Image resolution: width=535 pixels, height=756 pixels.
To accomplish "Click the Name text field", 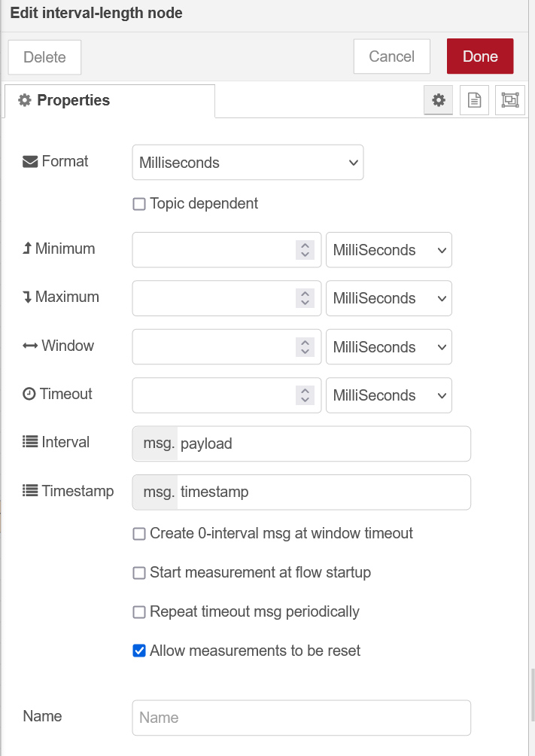I will pos(301,718).
